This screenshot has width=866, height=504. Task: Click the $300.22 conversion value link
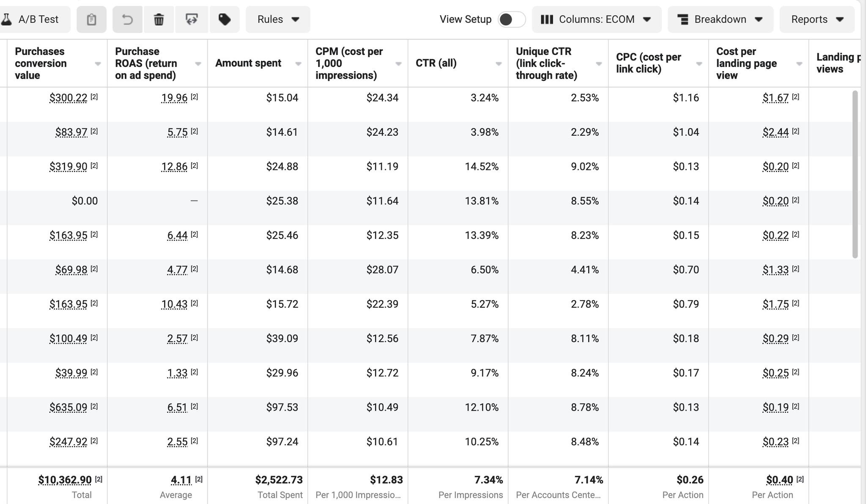69,98
